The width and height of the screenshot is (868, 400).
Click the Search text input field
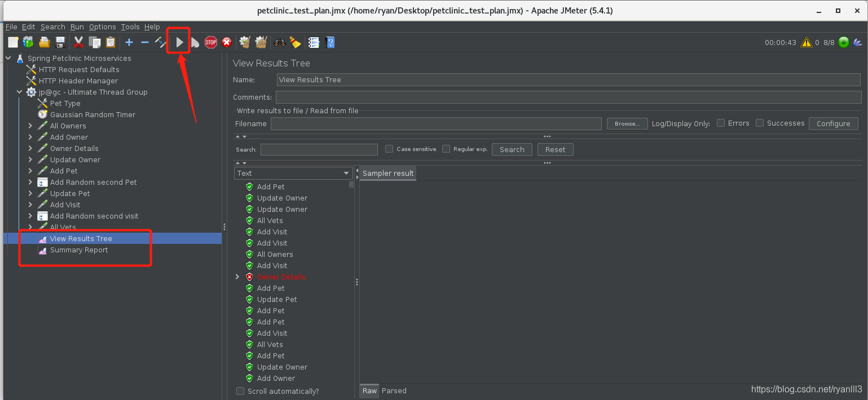pos(319,149)
